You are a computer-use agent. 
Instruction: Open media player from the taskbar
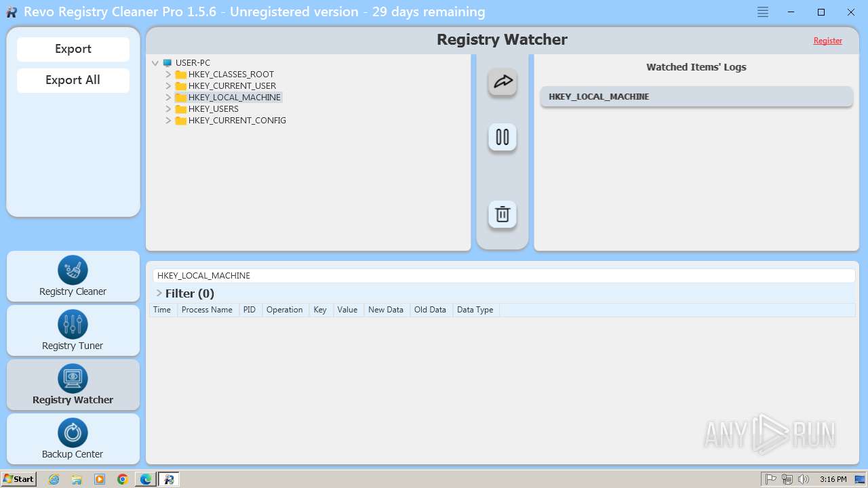pos(100,479)
